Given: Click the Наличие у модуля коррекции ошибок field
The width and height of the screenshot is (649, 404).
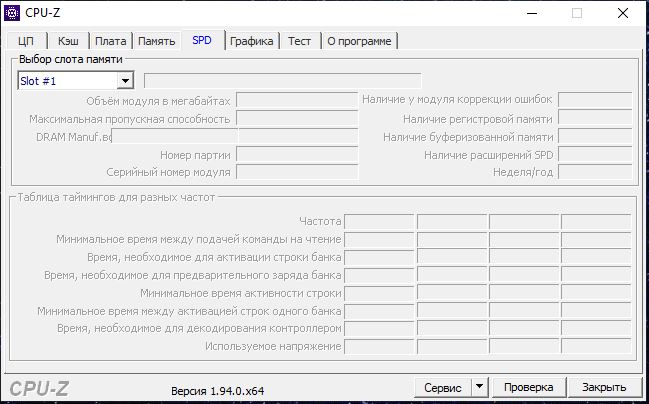Looking at the screenshot, I should pos(595,101).
